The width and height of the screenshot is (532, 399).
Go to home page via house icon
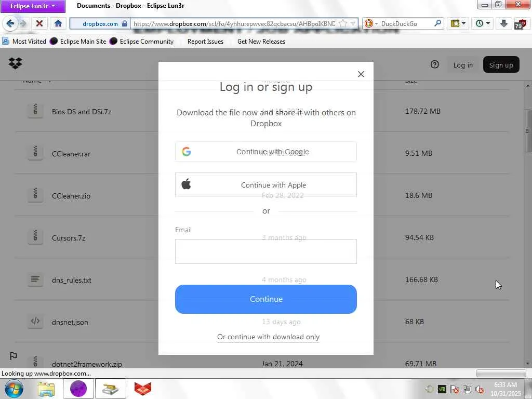[x=58, y=23]
